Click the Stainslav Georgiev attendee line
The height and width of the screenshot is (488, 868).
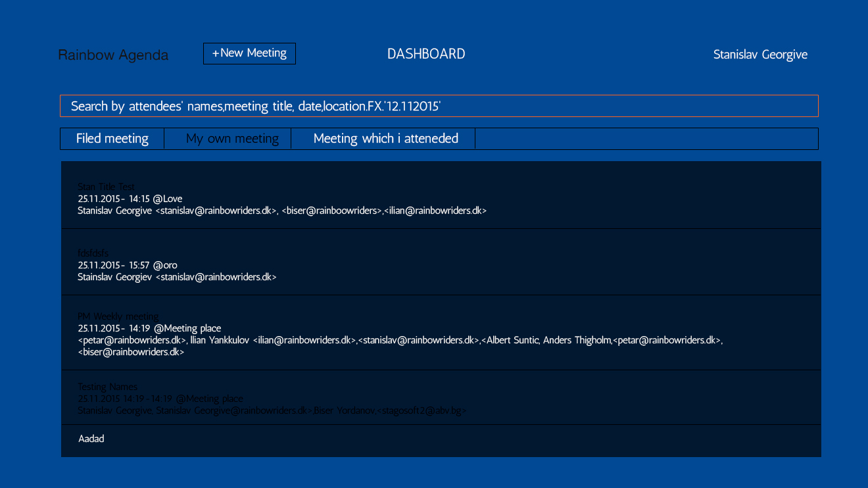pos(177,277)
